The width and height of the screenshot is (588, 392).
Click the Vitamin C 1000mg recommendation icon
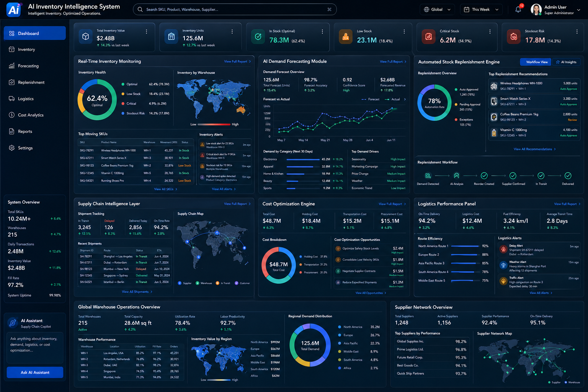pyautogui.click(x=494, y=132)
